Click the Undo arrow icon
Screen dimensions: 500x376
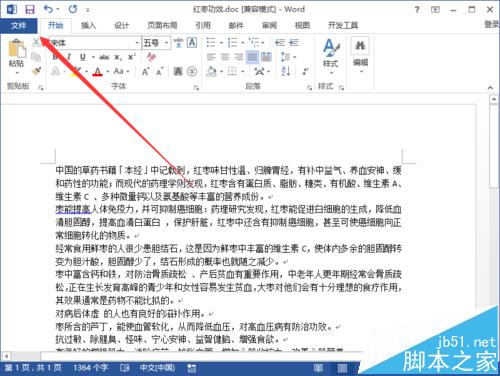tap(48, 9)
